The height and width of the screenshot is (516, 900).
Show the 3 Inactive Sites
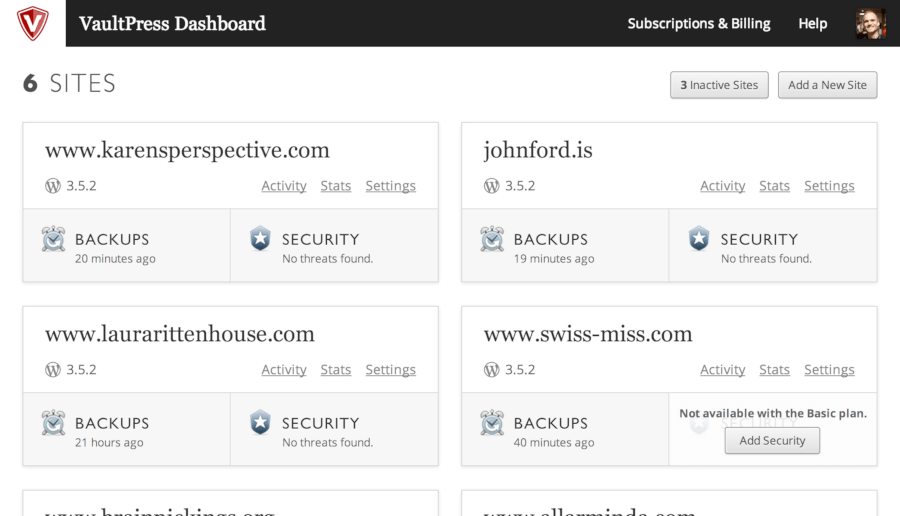pyautogui.click(x=719, y=85)
